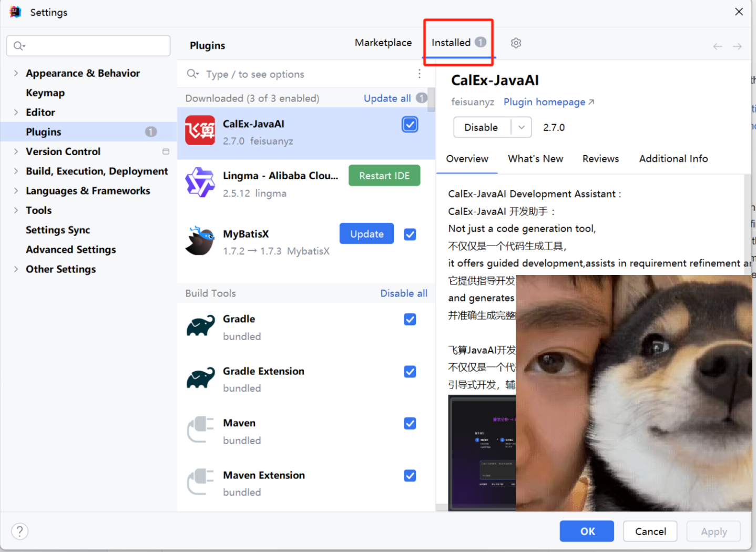Switch to the Marketplace tab
756x552 pixels.
383,43
